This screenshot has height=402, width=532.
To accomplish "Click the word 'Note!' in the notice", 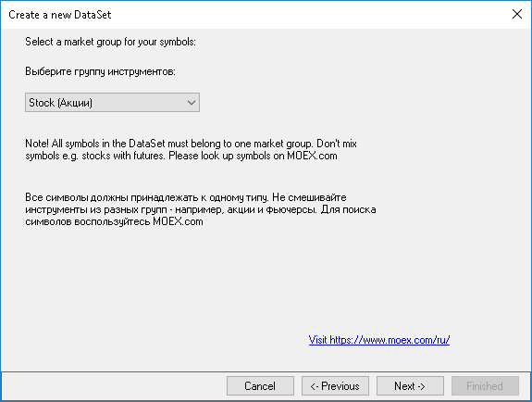I will click(37, 144).
